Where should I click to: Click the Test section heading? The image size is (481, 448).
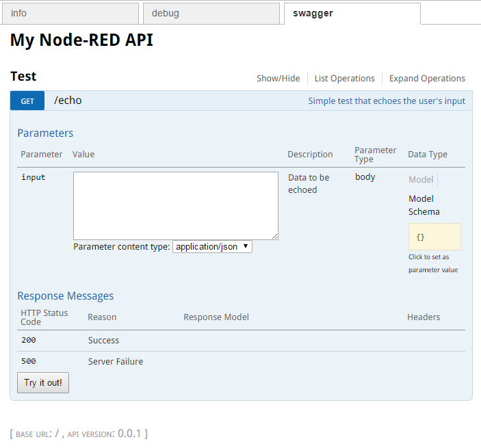23,77
